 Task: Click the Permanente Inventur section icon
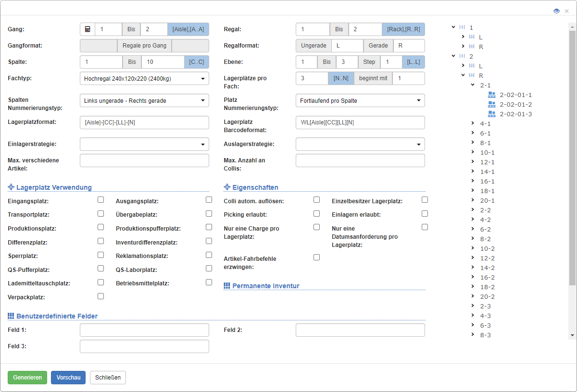226,285
